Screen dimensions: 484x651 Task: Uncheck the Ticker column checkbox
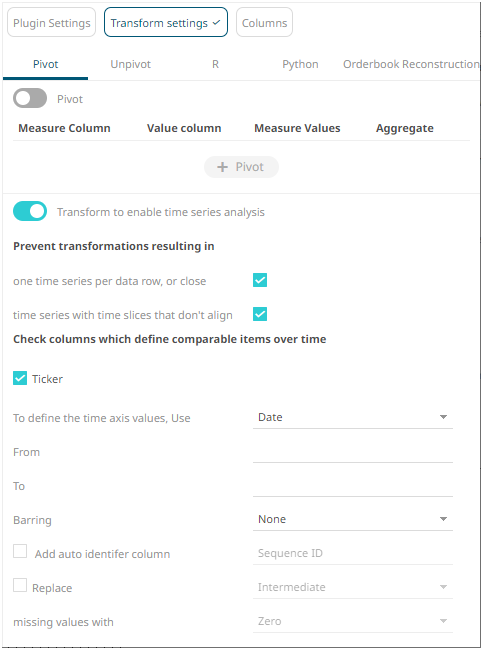[20, 378]
